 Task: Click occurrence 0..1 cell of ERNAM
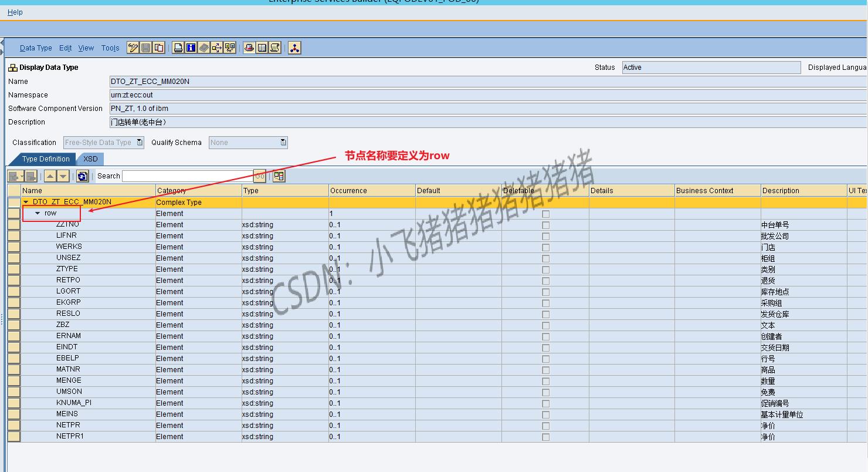click(372, 336)
